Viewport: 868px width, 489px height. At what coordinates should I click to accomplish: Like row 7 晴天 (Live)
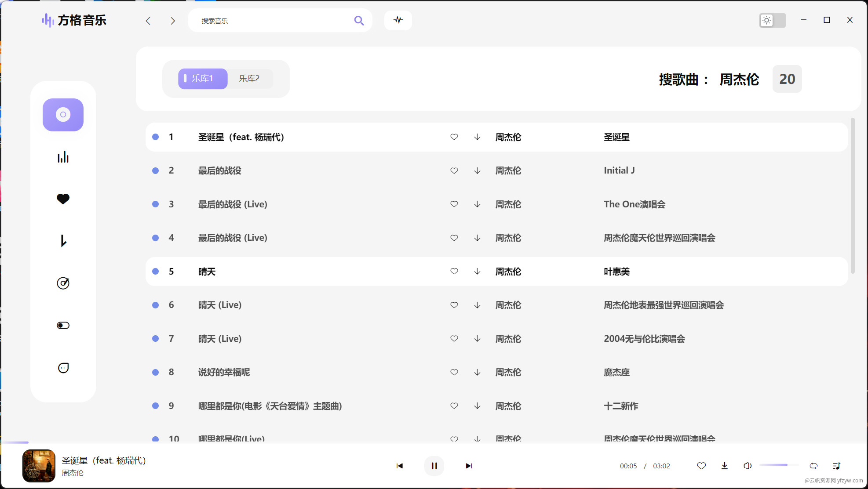(x=454, y=339)
